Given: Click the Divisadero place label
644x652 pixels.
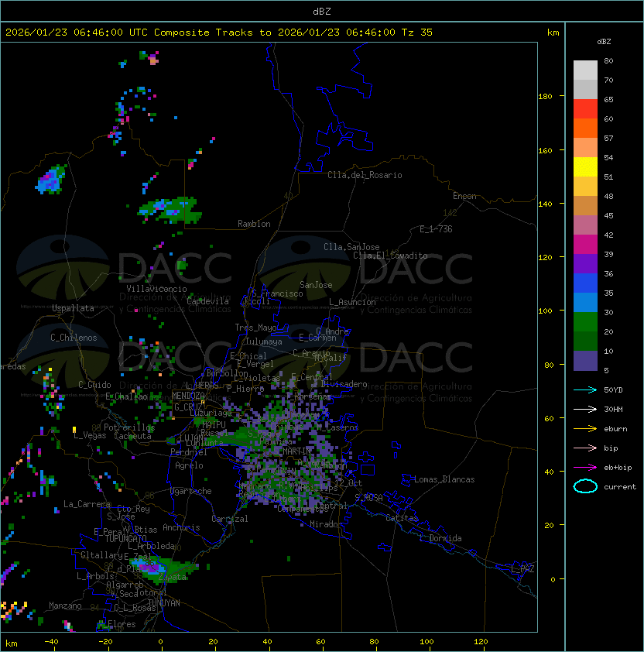Looking at the screenshot, I should click(x=344, y=384).
